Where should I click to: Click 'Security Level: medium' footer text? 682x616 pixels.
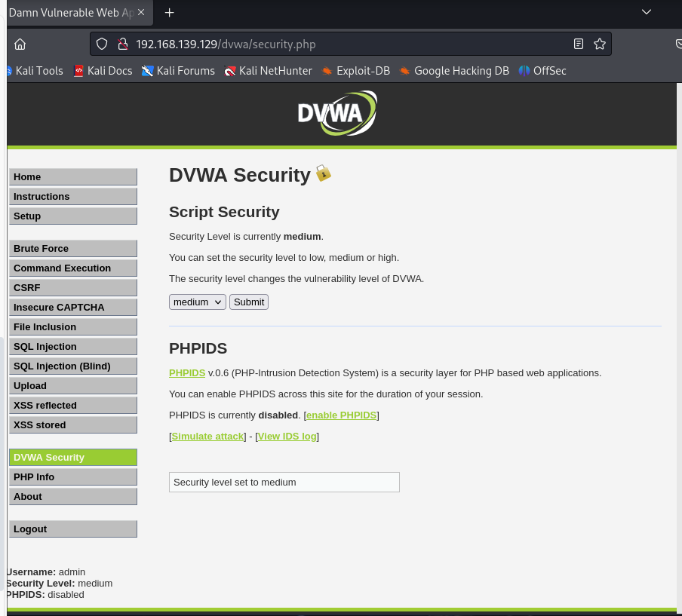tap(60, 584)
